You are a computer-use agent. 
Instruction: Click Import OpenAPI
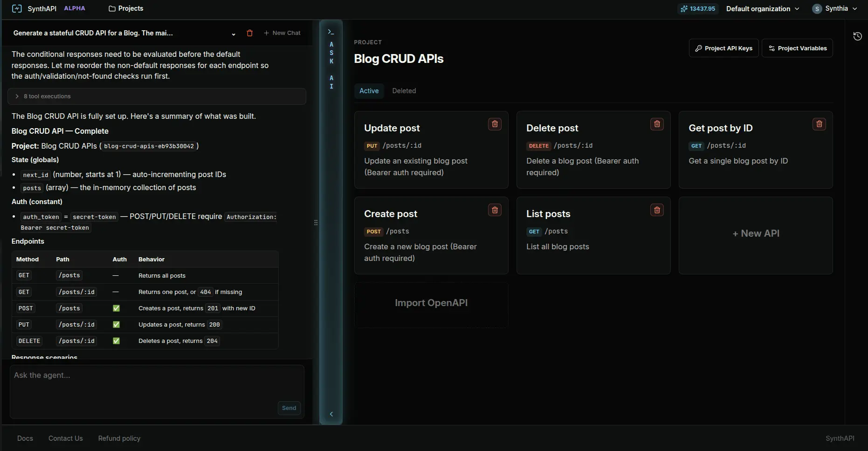point(431,305)
